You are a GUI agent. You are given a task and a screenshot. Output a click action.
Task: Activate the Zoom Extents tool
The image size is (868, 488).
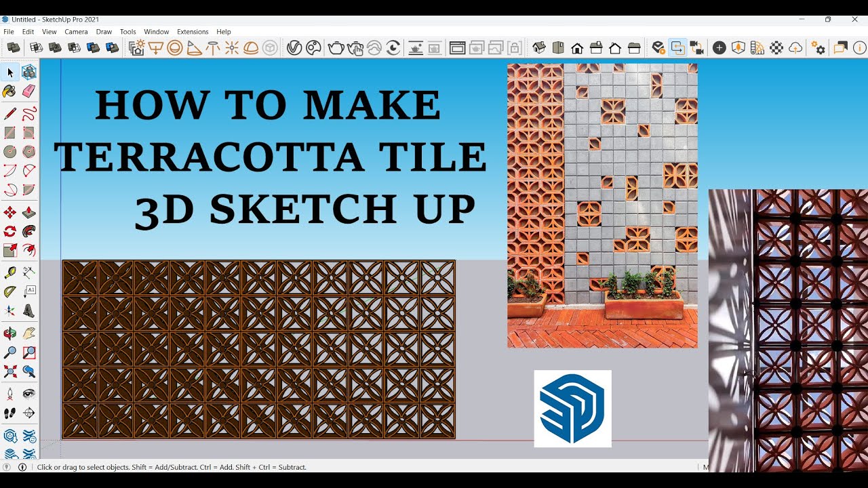tap(10, 371)
